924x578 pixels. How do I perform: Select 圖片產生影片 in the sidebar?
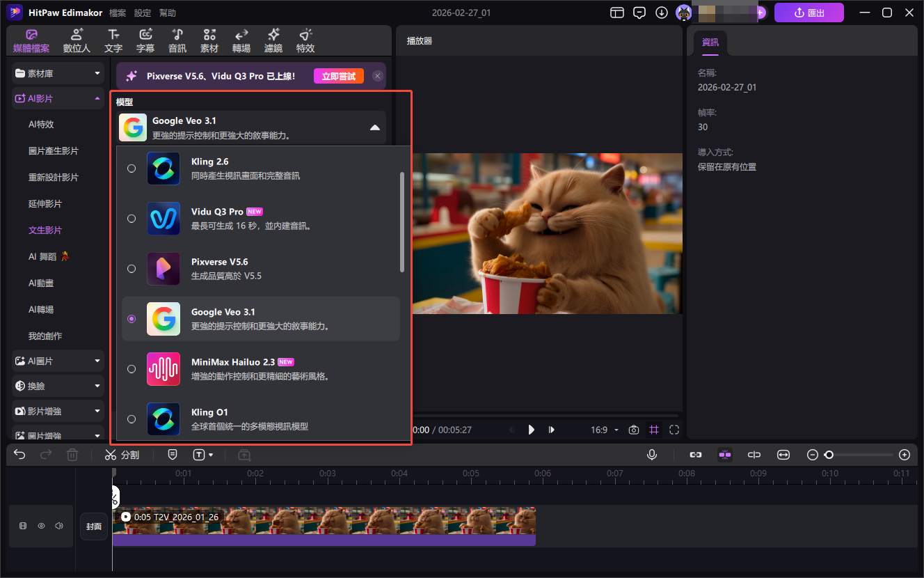(54, 151)
